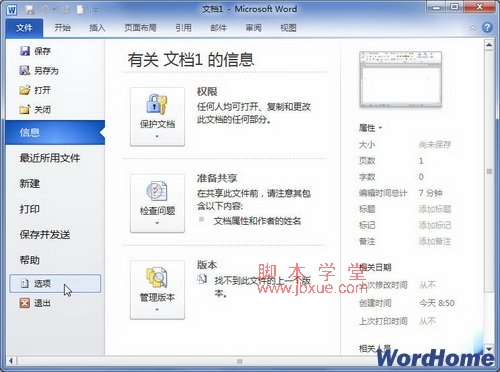Switch to the Home (开始) ribbon tab
500x372 pixels.
pos(62,28)
